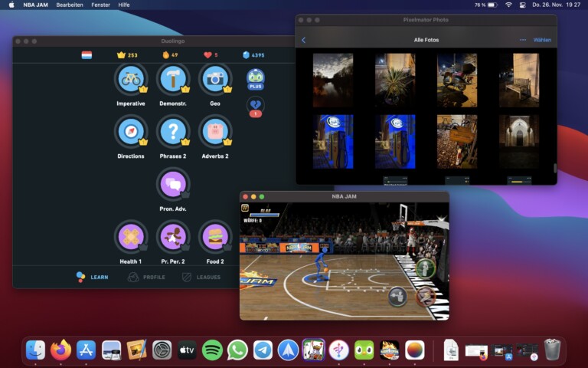Select the illuminated church archway photo thumbnail
Image resolution: width=588 pixels, height=368 pixels.
519,142
